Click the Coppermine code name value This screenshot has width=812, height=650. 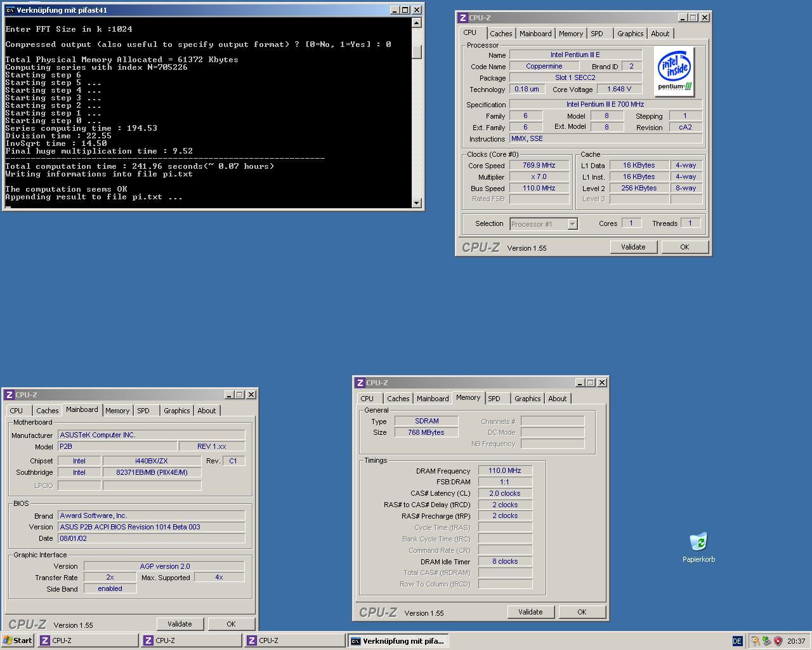click(x=544, y=67)
